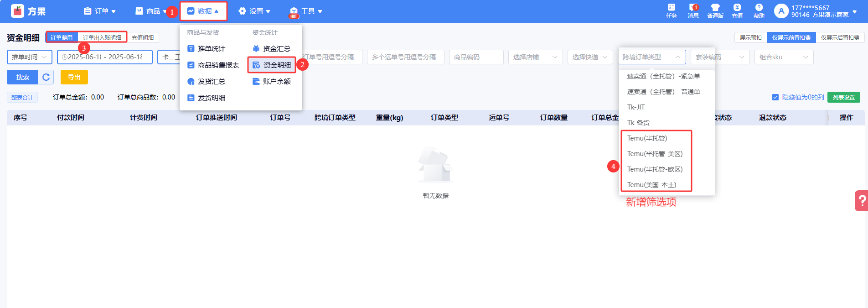Open 账户余额 from the data menu

click(x=272, y=82)
